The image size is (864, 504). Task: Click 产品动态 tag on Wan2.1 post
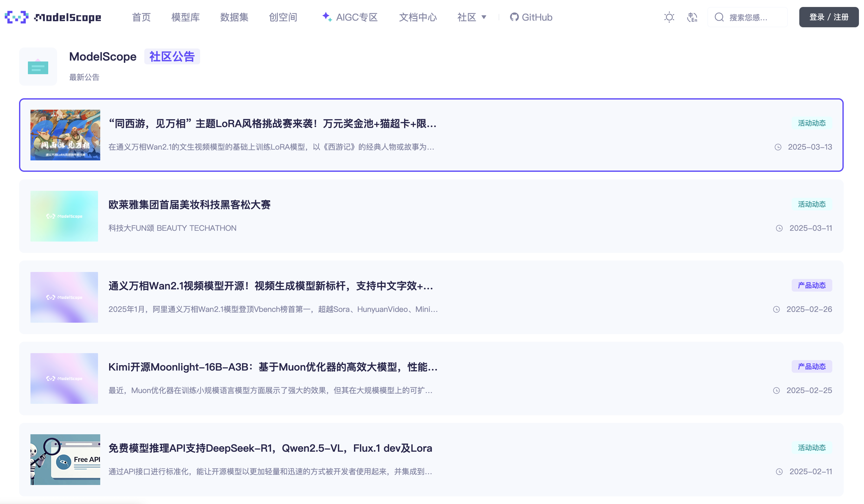point(811,285)
